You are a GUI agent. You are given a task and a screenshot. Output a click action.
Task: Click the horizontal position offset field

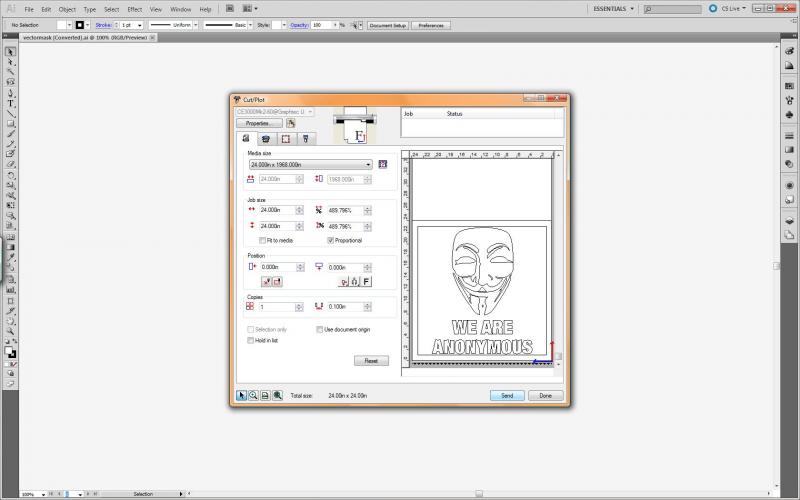(278, 267)
